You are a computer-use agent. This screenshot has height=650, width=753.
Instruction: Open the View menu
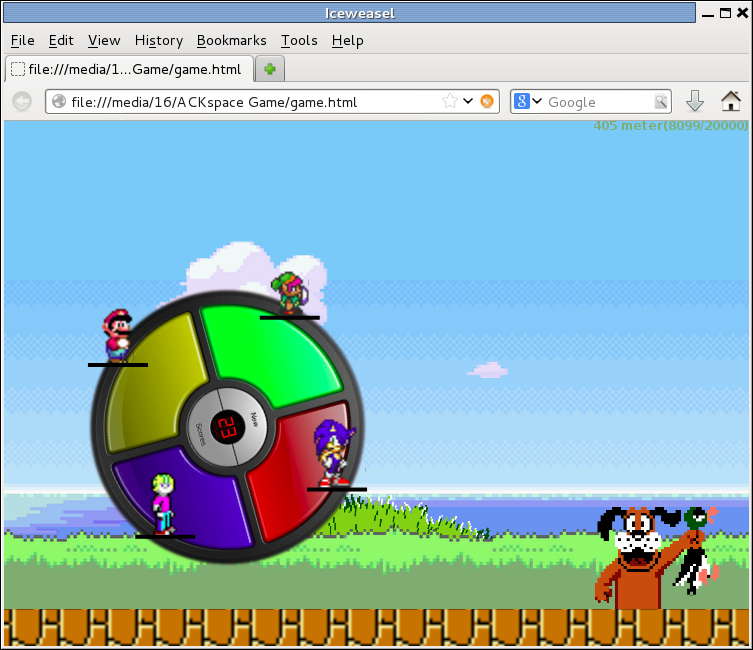(104, 40)
